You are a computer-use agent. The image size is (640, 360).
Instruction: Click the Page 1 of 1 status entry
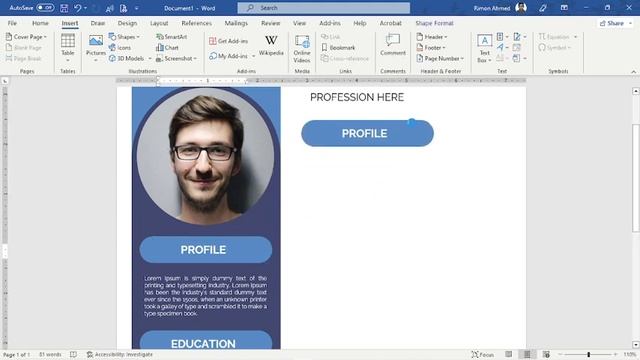(17, 355)
